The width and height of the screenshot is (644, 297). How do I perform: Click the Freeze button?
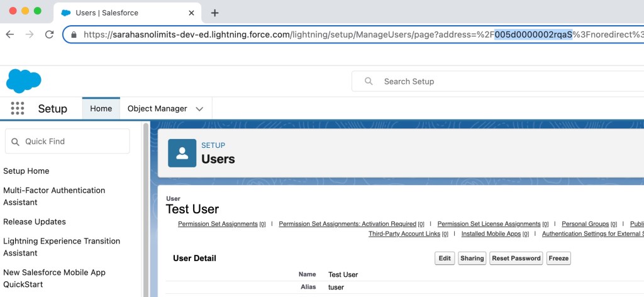pos(558,259)
